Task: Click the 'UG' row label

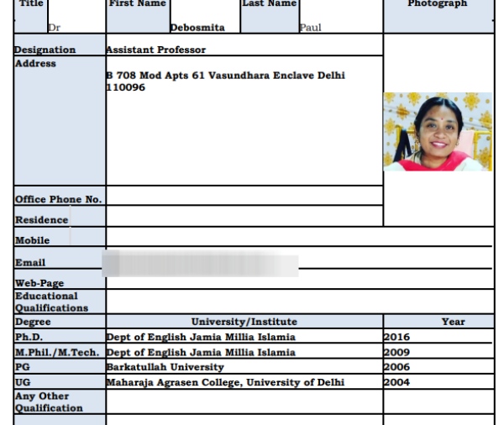Action: pos(23,382)
